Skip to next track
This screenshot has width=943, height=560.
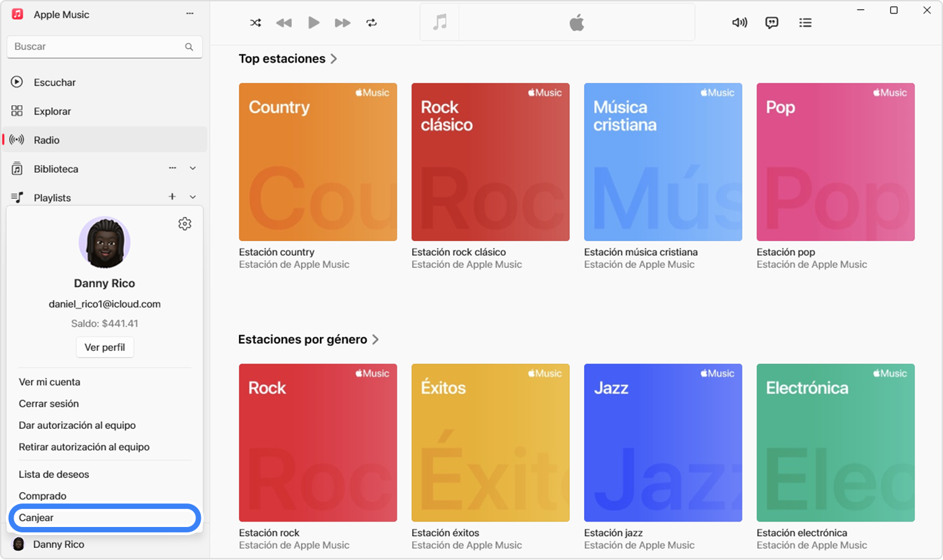(343, 23)
